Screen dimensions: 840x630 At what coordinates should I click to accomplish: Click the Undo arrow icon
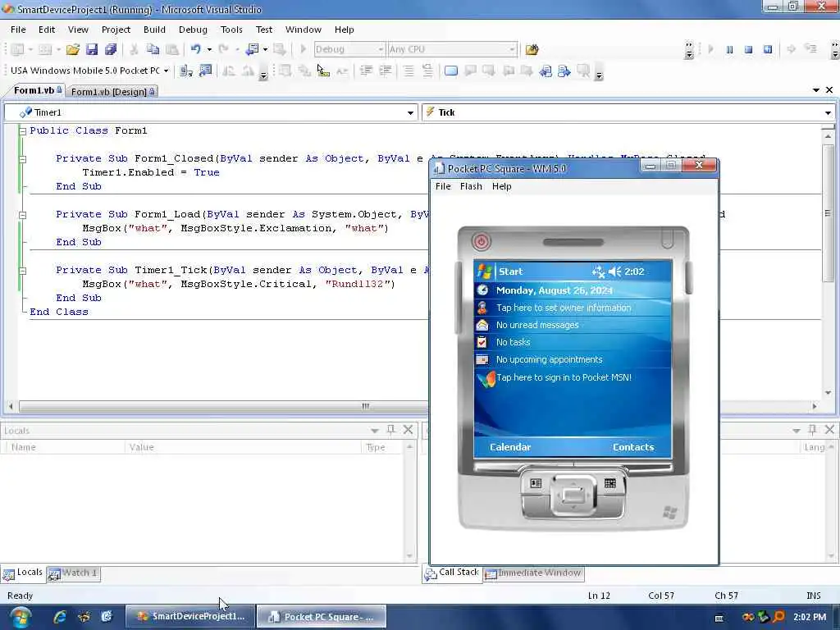point(195,49)
